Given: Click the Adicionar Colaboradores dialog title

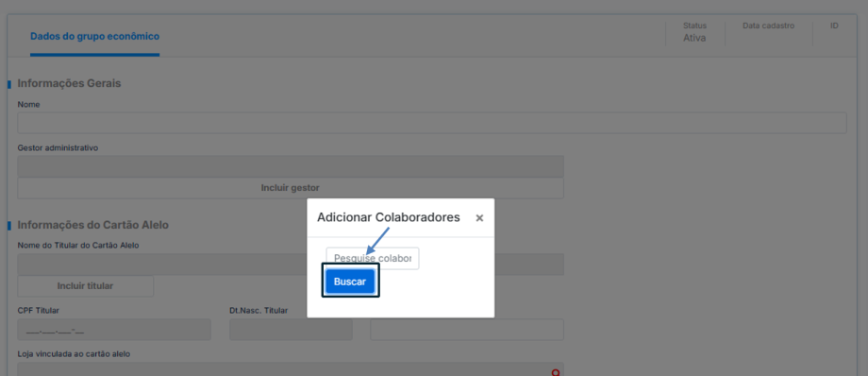Looking at the screenshot, I should pyautogui.click(x=389, y=217).
